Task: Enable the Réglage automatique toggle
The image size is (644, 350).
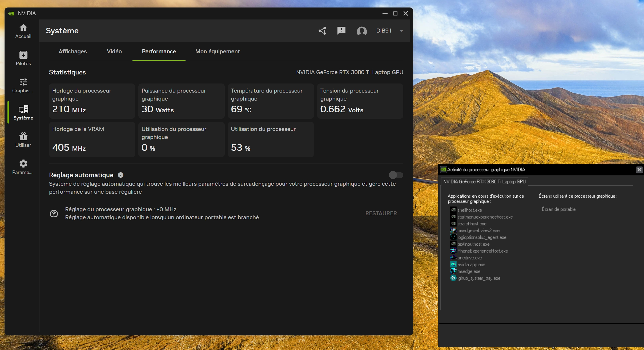Action: 396,175
